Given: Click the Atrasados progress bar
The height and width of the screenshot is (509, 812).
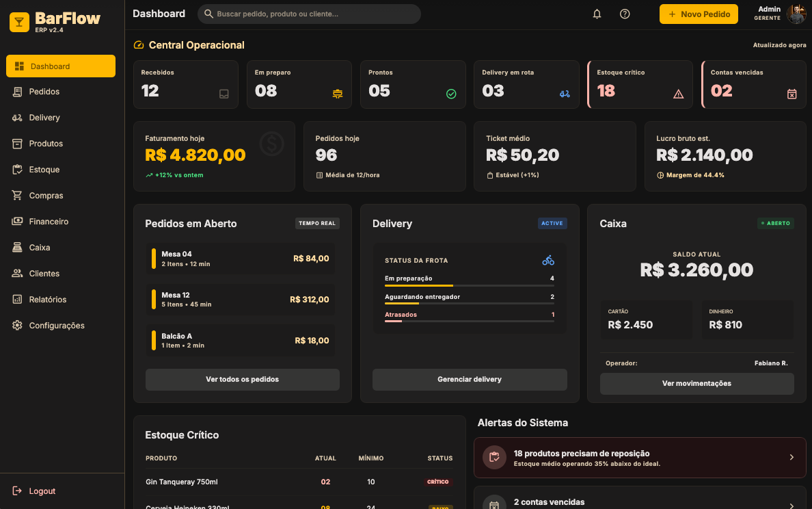Looking at the screenshot, I should point(469,322).
